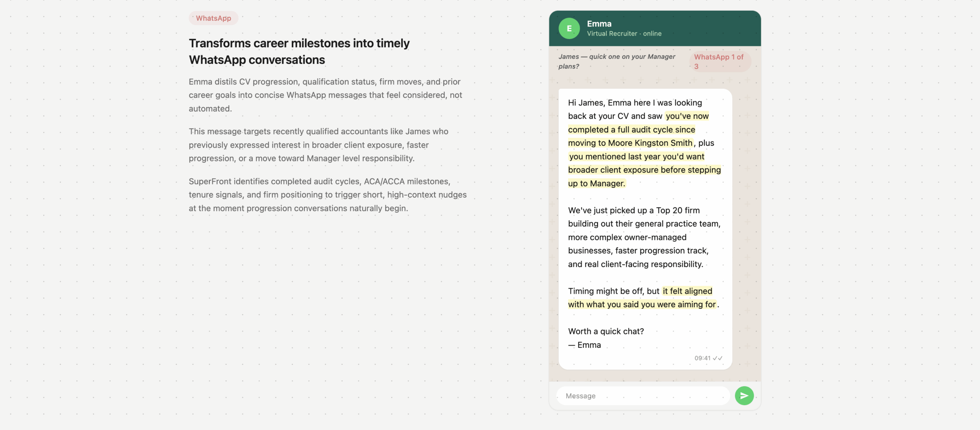Click the "SuperFront identifies completed audit cycles" paragraph

(x=327, y=195)
